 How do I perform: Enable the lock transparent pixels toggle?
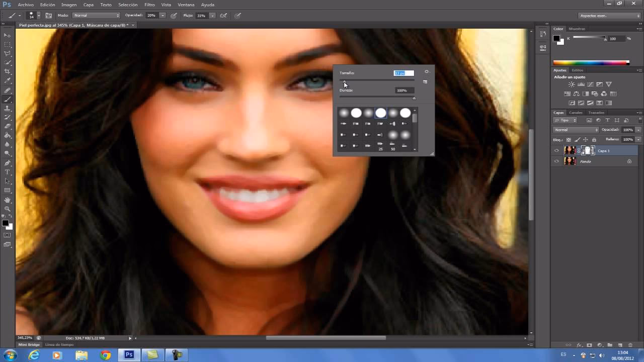pos(569,139)
